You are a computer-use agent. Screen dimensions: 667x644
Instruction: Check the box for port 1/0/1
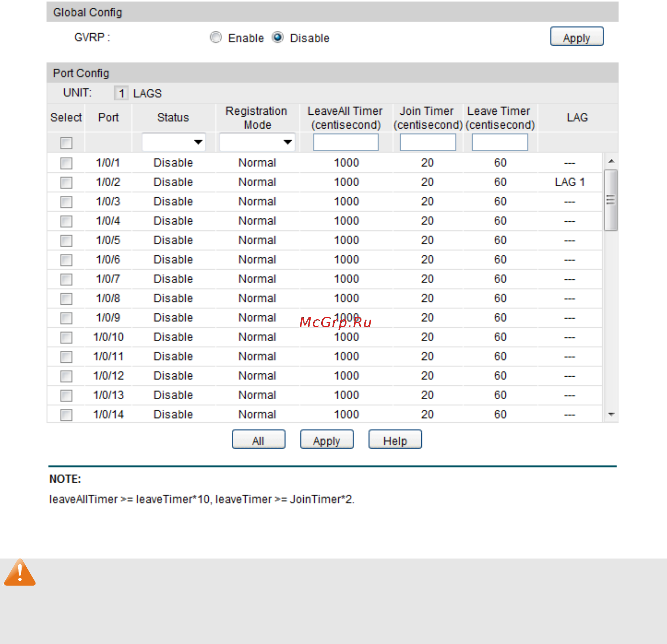(66, 163)
